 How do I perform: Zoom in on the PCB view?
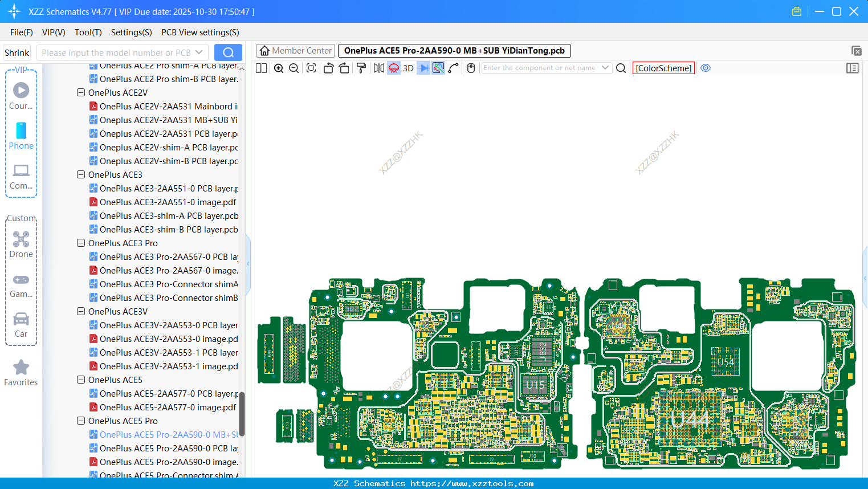tap(279, 68)
